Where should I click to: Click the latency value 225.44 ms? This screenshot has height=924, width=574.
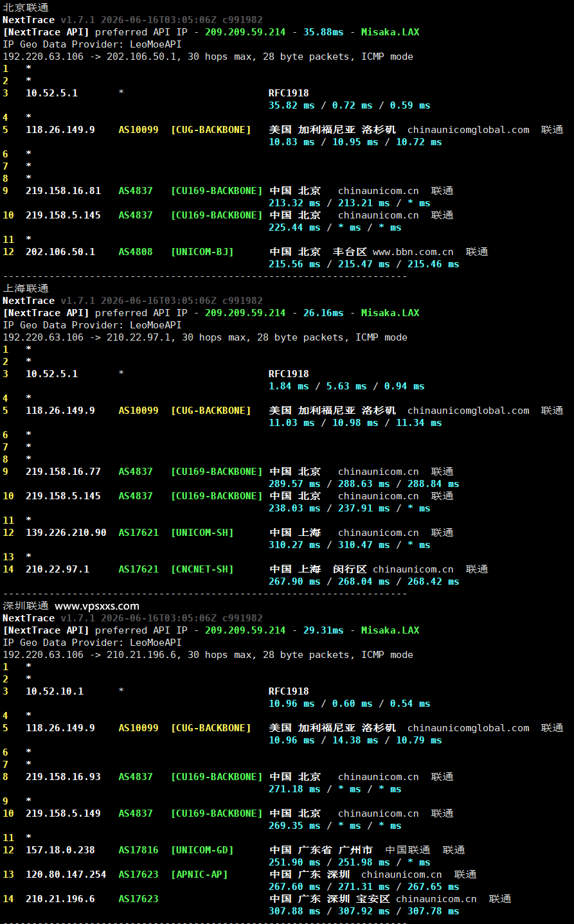[294, 227]
